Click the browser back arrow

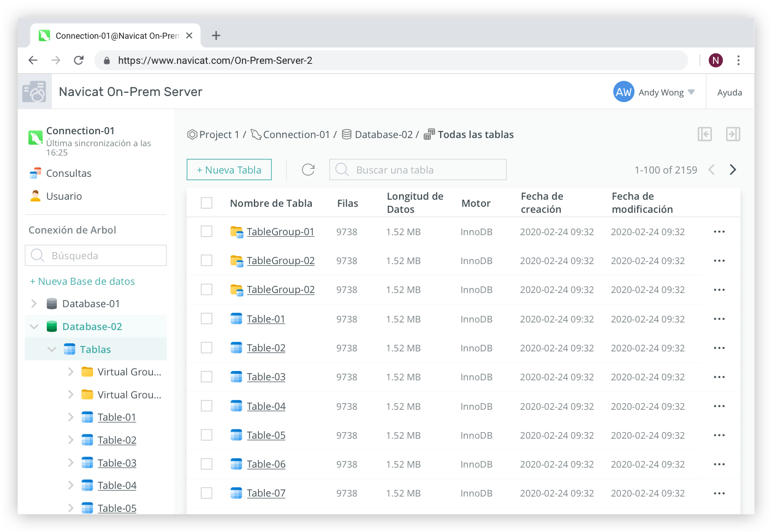[x=33, y=60]
